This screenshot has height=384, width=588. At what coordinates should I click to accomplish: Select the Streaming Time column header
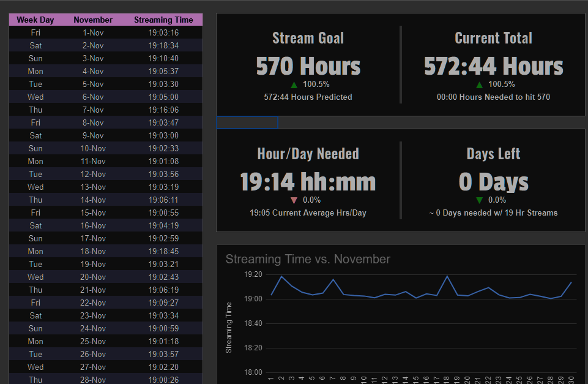point(163,20)
